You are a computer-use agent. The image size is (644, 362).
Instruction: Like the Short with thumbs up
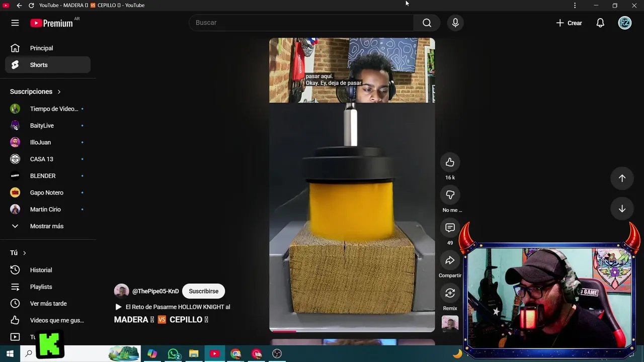tap(450, 162)
